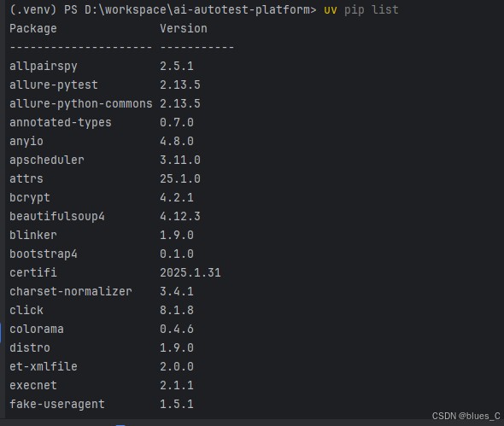Click the allpairspy package name

44,67
